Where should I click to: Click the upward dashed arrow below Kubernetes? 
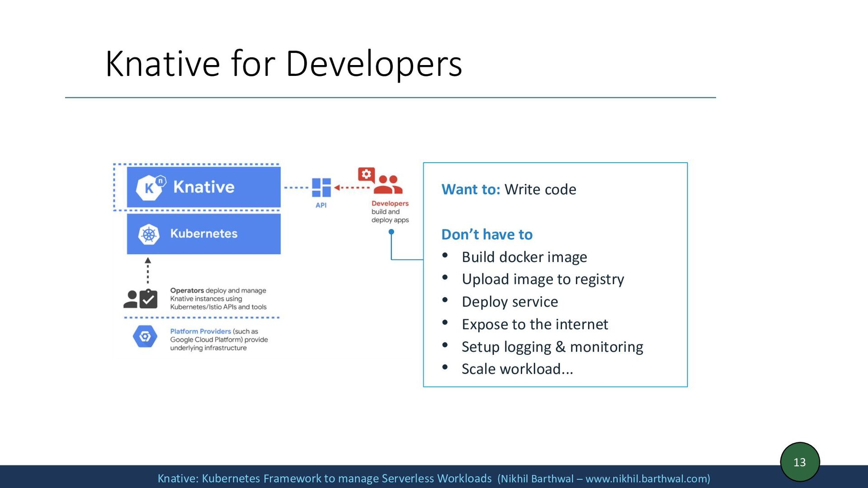148,270
